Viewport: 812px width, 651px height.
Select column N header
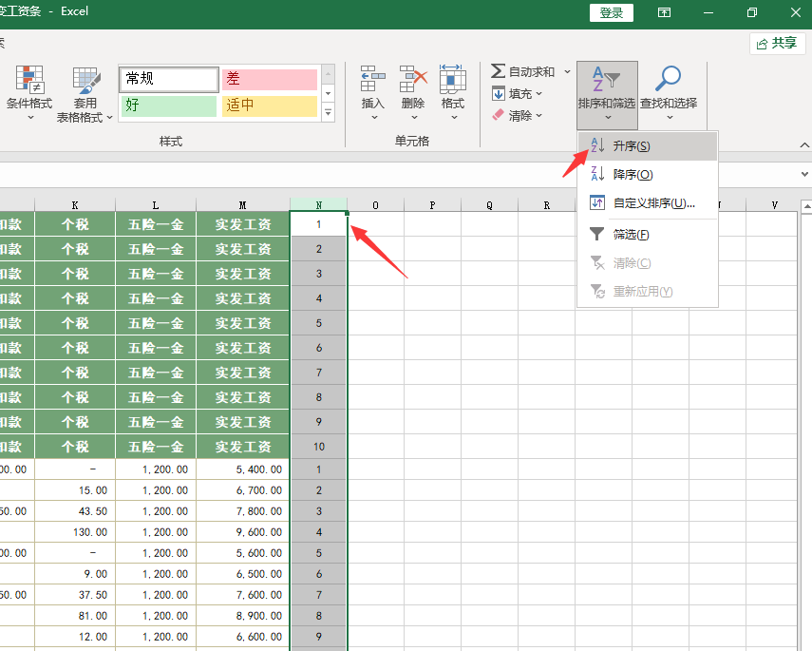[x=318, y=204]
